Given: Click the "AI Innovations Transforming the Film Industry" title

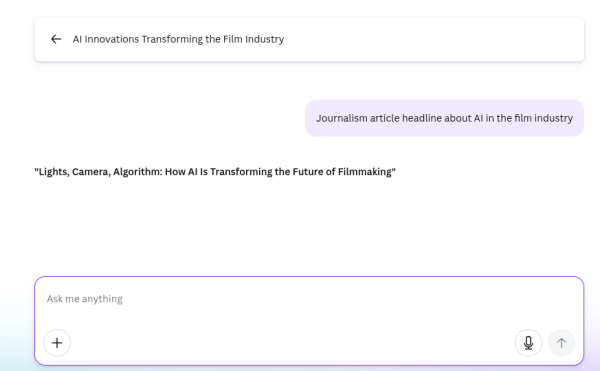Looking at the screenshot, I should click(x=178, y=39).
